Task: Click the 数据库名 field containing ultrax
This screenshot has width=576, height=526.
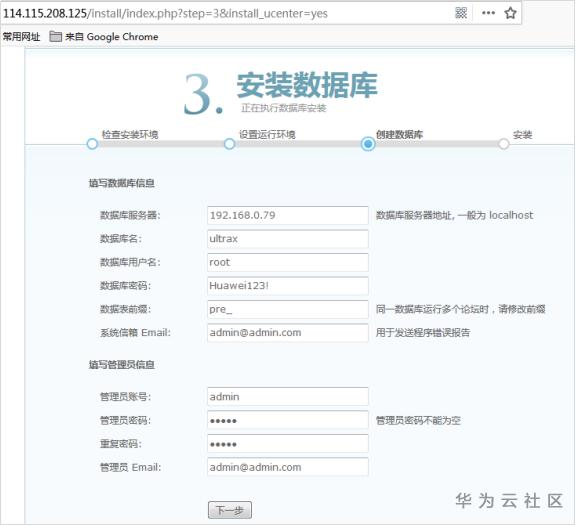Action: click(288, 239)
